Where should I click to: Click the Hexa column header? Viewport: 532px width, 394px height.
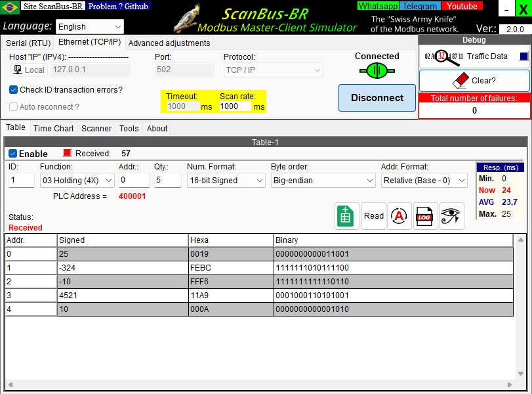[x=231, y=240]
